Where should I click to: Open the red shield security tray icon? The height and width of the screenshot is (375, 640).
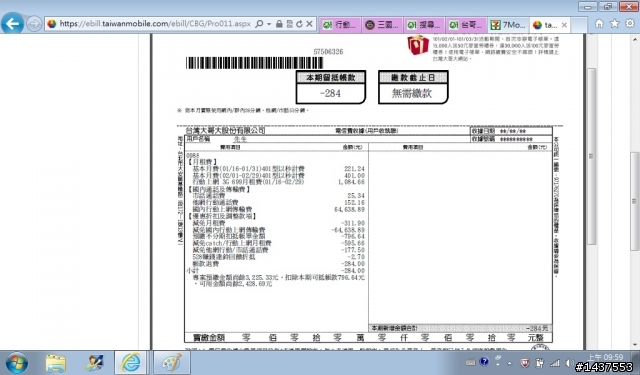pos(525,362)
